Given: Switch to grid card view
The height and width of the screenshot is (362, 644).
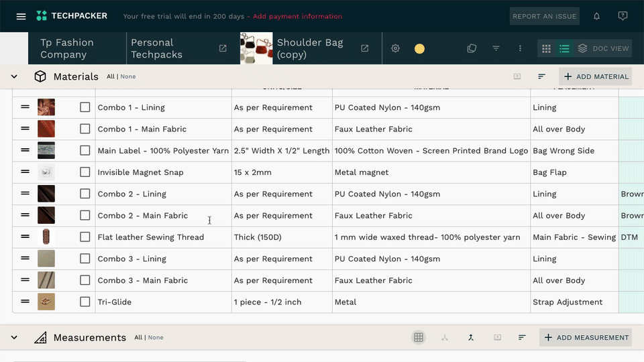Looking at the screenshot, I should [546, 48].
